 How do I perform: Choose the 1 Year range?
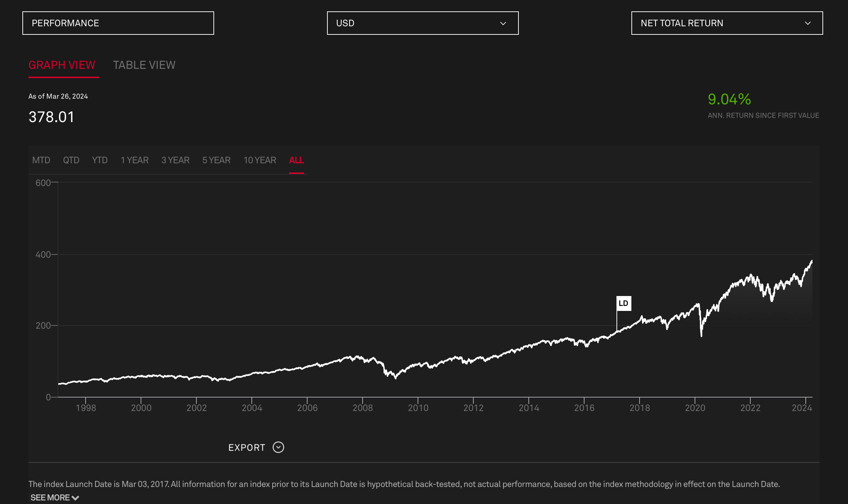(x=135, y=160)
